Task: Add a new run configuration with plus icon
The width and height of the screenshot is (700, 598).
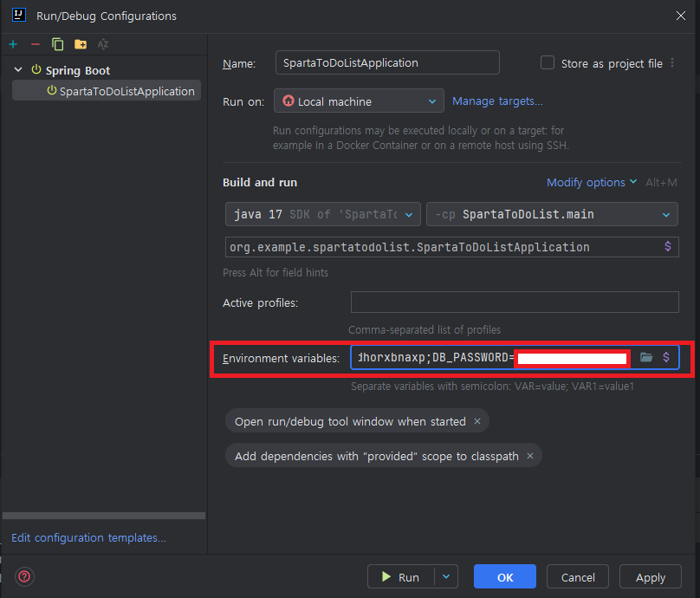Action: click(13, 44)
